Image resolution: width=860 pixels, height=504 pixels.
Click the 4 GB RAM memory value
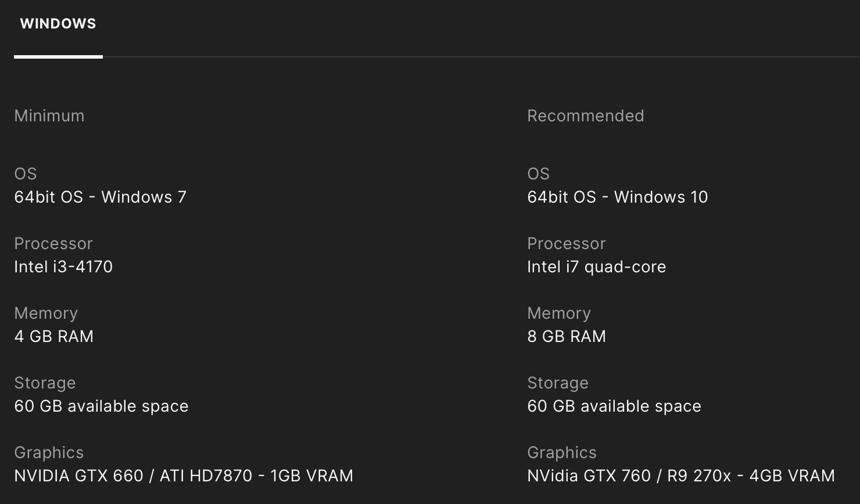point(53,336)
